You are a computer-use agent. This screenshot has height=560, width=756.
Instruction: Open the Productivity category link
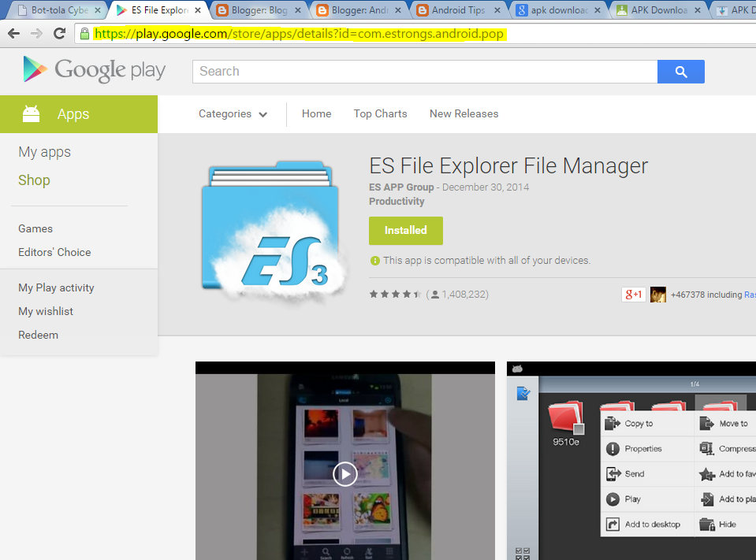click(397, 202)
